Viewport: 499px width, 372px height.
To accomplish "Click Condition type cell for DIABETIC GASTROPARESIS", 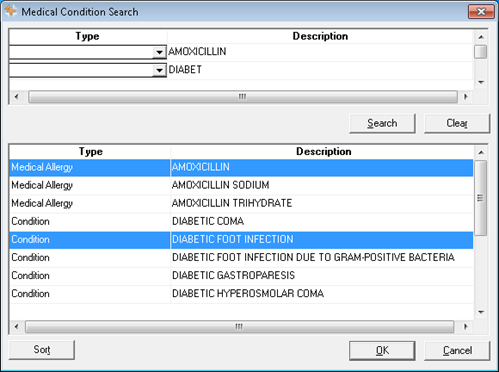I will [x=90, y=276].
